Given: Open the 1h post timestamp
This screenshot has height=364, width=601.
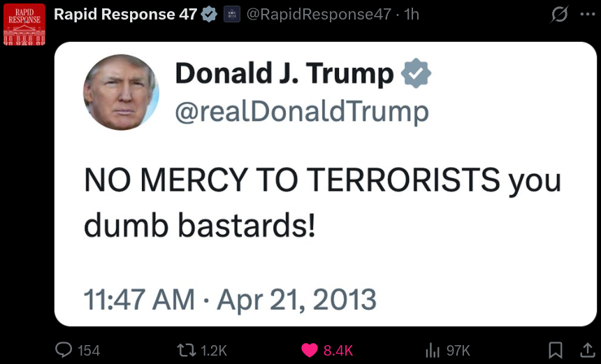Looking at the screenshot, I should [412, 15].
